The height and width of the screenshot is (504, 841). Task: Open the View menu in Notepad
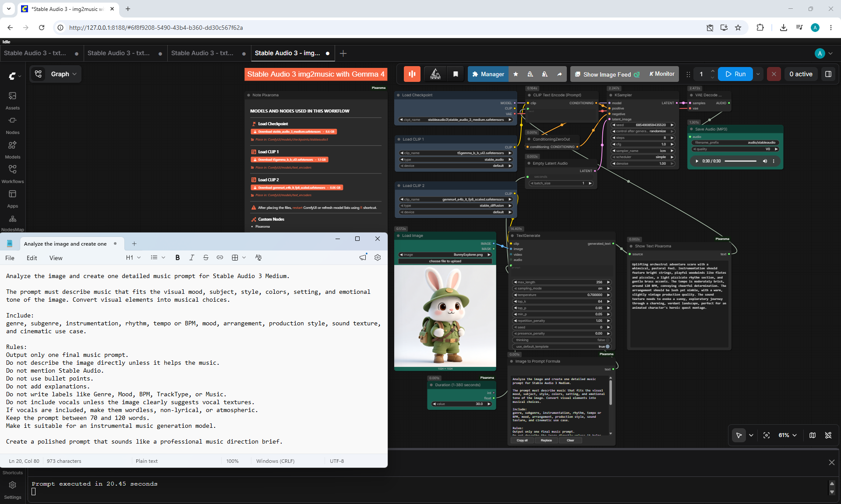point(56,258)
